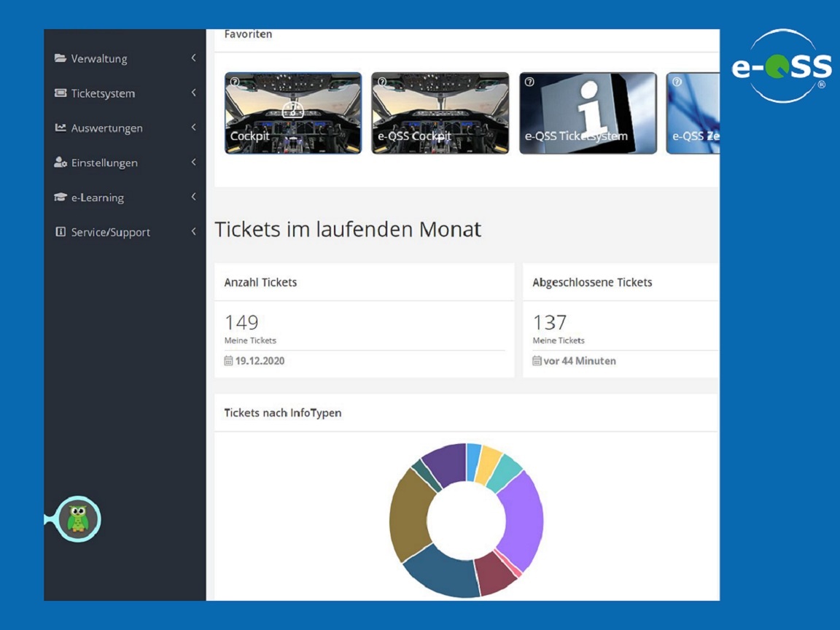
Task: Click the Auswertungen chart icon
Action: 60,128
